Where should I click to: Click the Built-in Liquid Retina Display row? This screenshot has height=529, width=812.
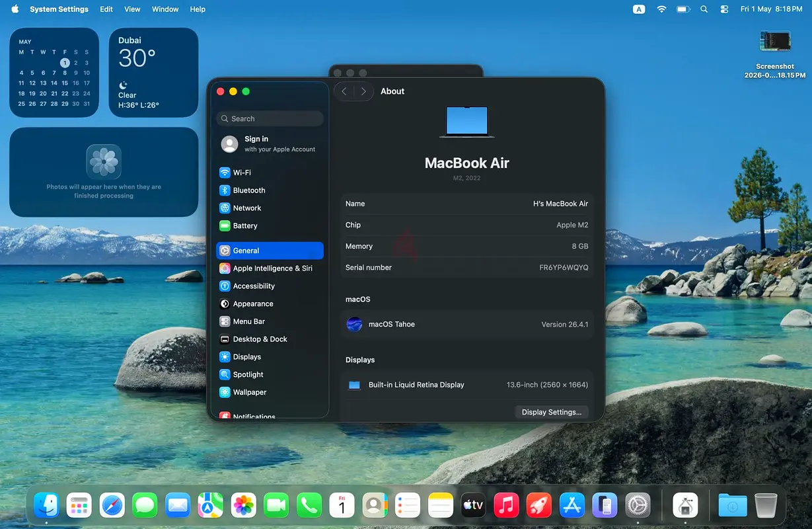466,385
